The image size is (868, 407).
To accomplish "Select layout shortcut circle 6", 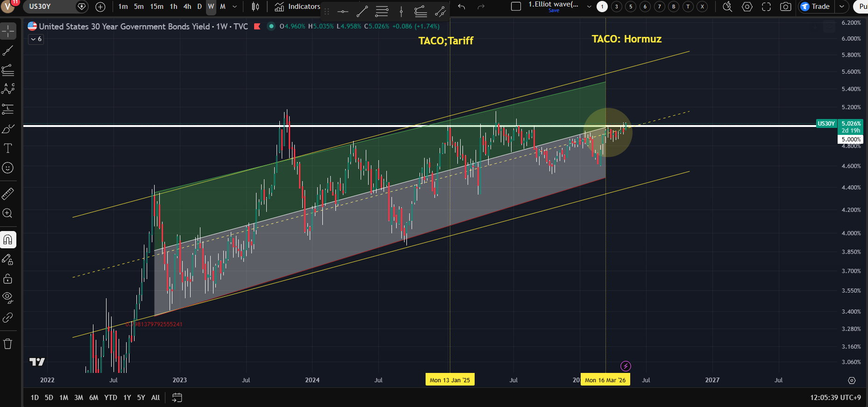I will click(645, 7).
